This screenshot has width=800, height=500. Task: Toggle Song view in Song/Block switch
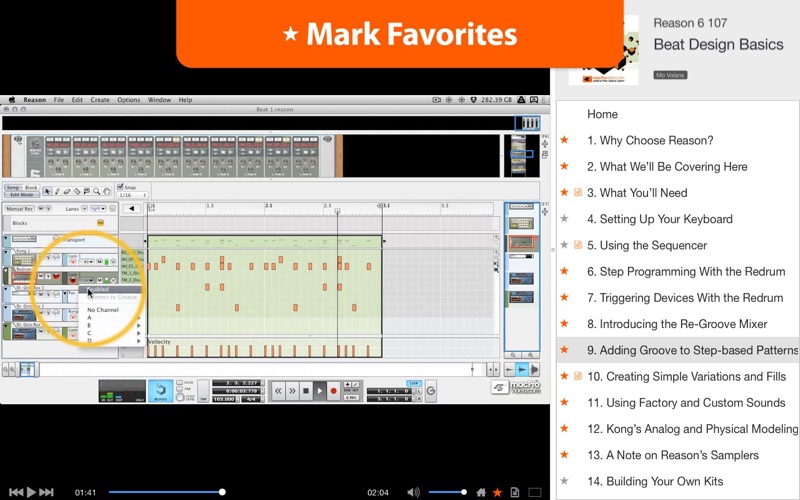pyautogui.click(x=13, y=187)
